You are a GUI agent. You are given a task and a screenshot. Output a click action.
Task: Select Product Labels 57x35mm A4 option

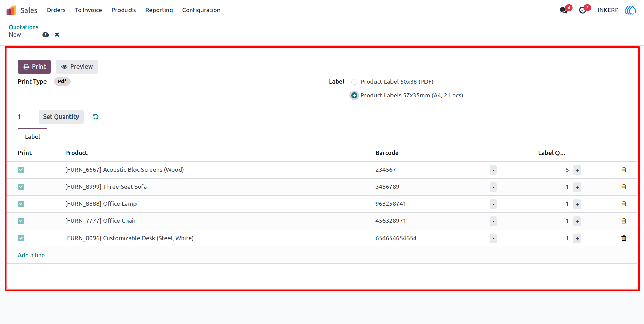click(354, 96)
